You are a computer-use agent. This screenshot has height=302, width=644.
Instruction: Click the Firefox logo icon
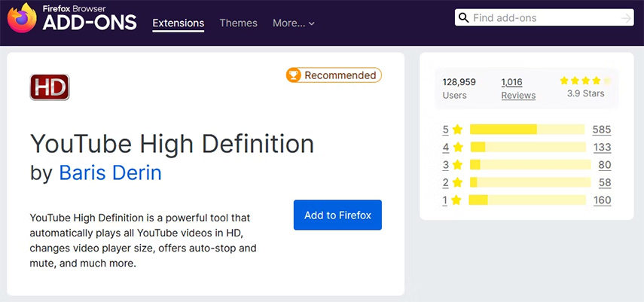point(22,17)
